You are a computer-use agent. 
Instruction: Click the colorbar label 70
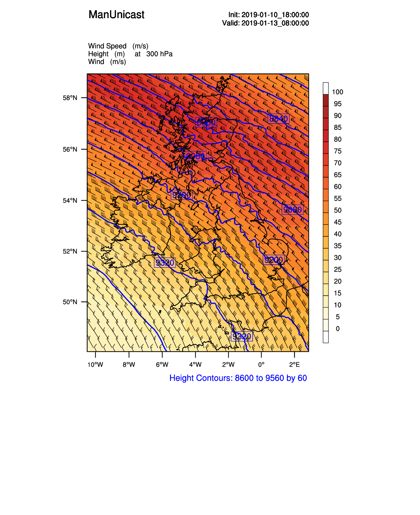(x=338, y=163)
